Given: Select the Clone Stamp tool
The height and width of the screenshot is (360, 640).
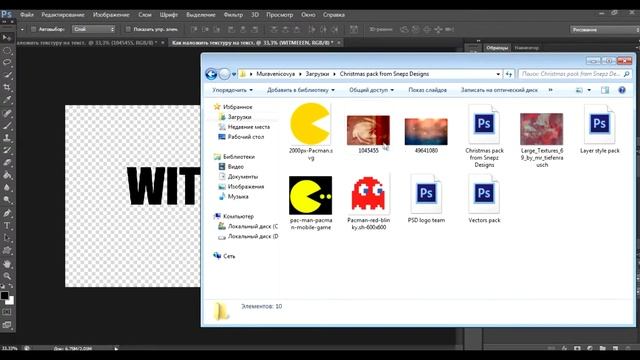Looking at the screenshot, I should (7, 138).
